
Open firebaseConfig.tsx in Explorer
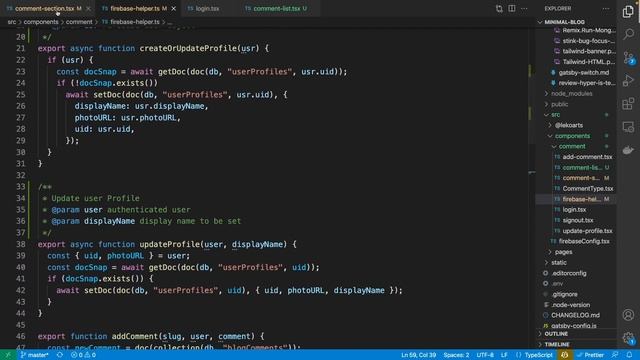(584, 241)
